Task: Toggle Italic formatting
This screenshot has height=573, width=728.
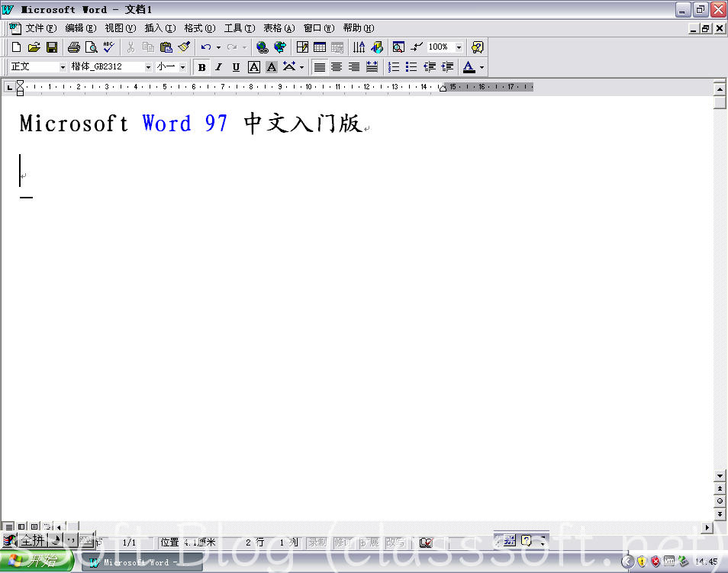Action: (x=218, y=67)
